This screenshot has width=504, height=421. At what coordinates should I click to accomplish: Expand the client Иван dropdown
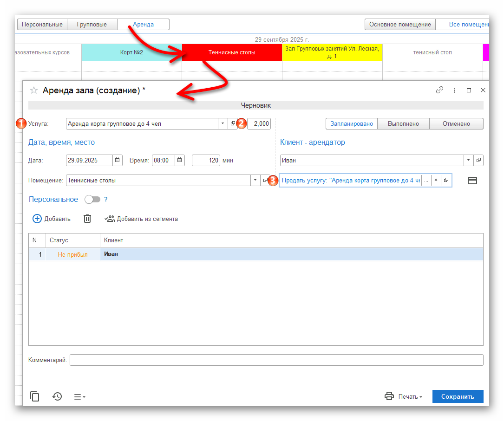pyautogui.click(x=468, y=161)
